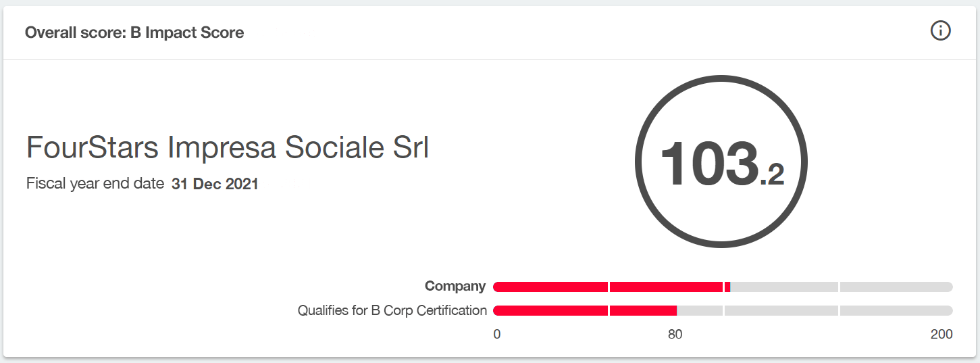Click the "200" axis label
Screen dimensions: 980x363
click(941, 334)
